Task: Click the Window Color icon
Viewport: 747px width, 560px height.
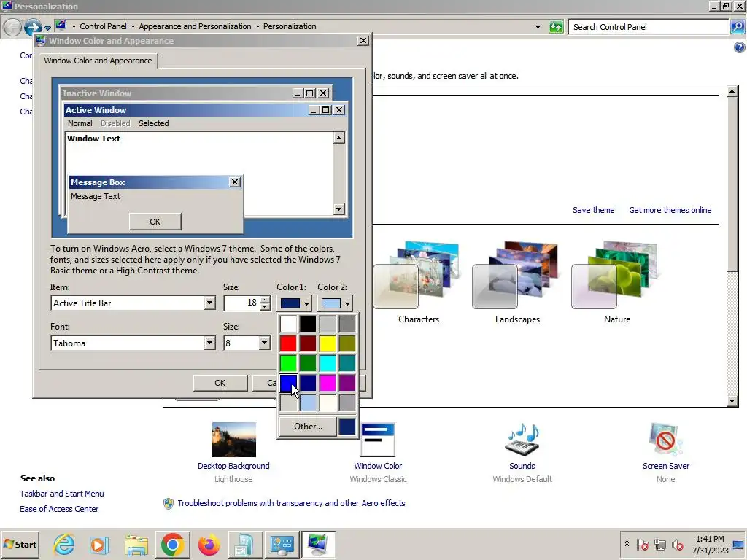Action: click(x=378, y=439)
